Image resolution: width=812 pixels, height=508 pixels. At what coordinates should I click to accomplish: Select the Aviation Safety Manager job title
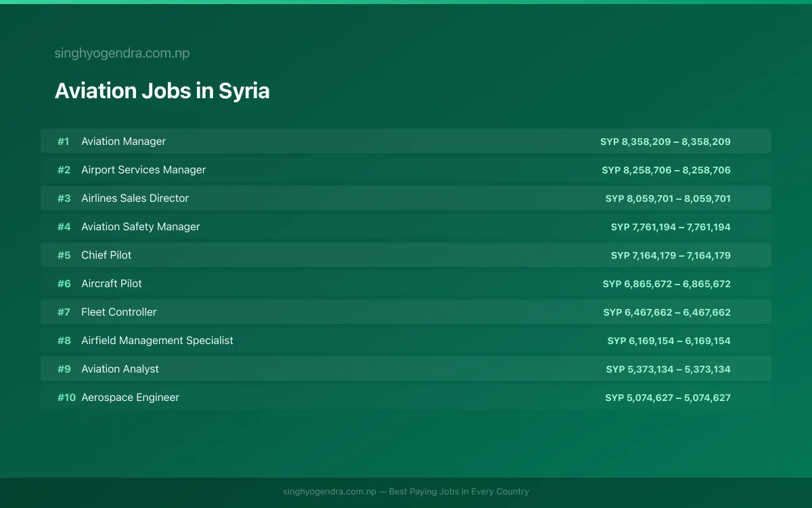click(141, 227)
